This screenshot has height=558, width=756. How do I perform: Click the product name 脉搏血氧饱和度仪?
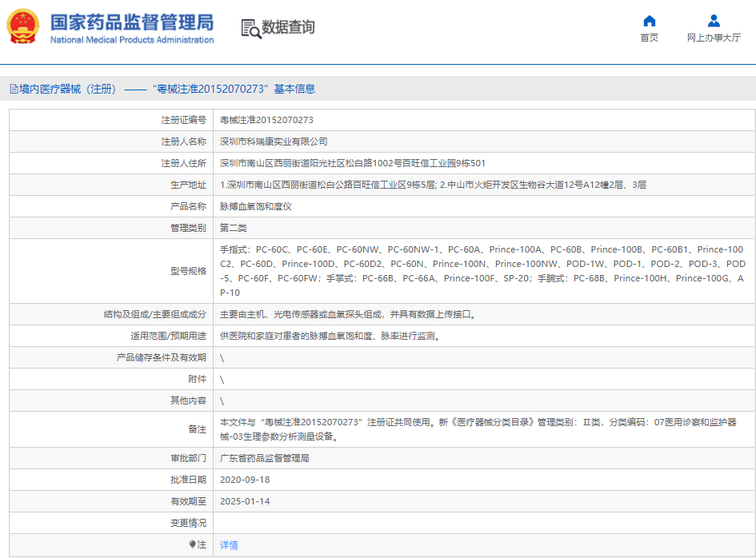(256, 206)
